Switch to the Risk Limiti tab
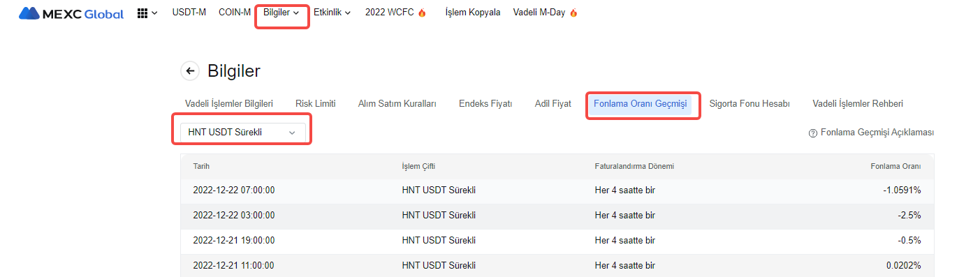This screenshot has height=277, width=980. pos(316,104)
